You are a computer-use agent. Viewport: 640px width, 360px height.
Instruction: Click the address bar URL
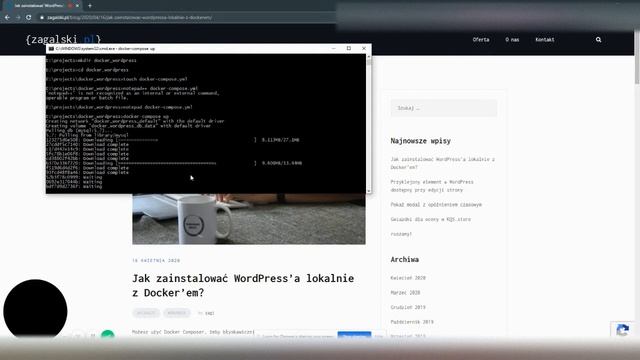click(x=129, y=18)
